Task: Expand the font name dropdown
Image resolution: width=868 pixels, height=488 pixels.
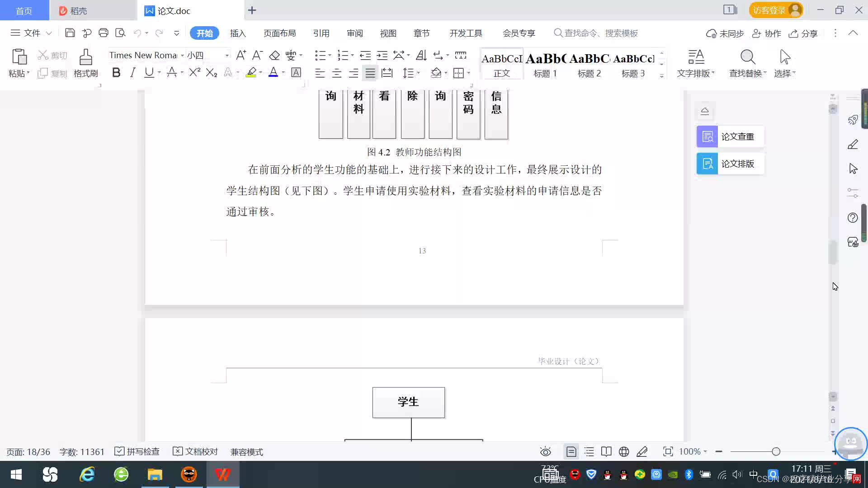Action: 182,55
